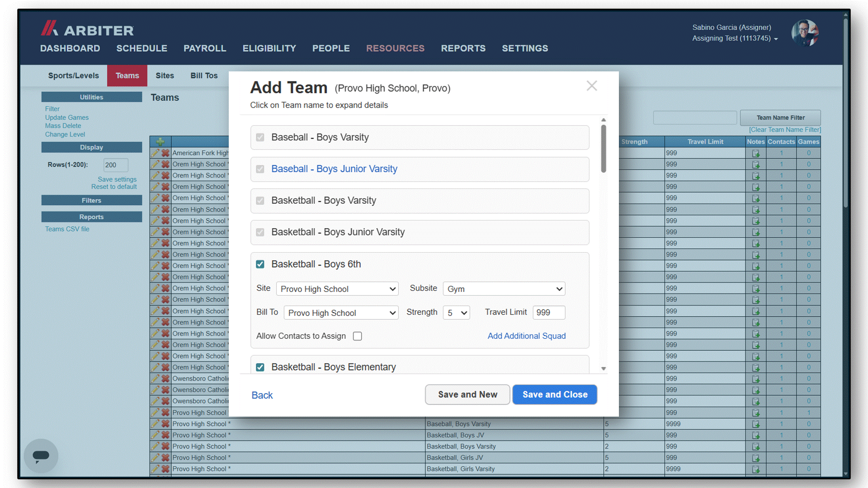
Task: Switch to the Sites tab
Action: pyautogui.click(x=165, y=75)
